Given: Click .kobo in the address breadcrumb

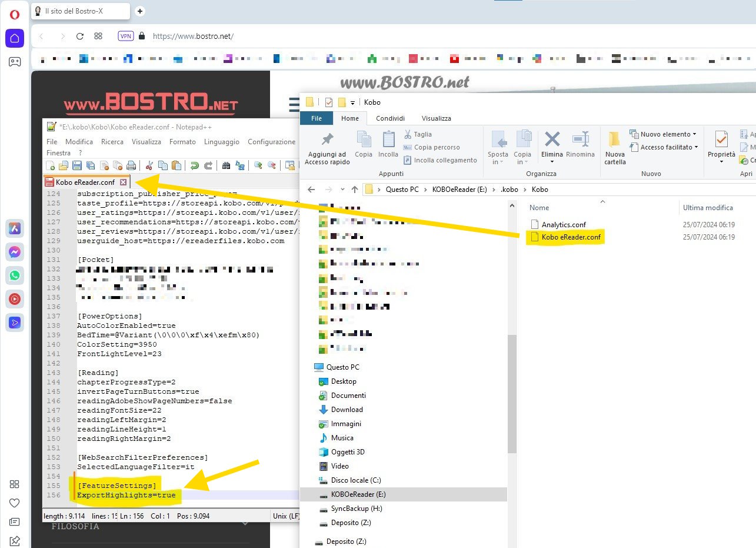Looking at the screenshot, I should [509, 190].
